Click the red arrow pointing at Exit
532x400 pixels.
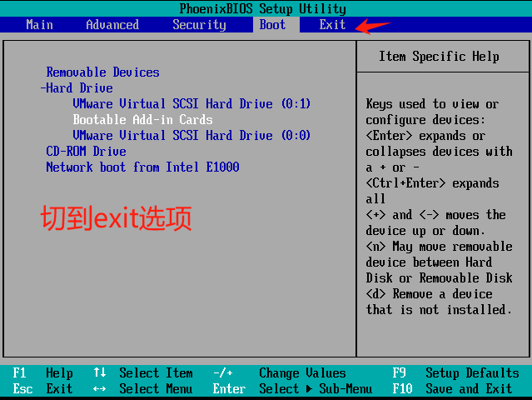click(x=374, y=25)
